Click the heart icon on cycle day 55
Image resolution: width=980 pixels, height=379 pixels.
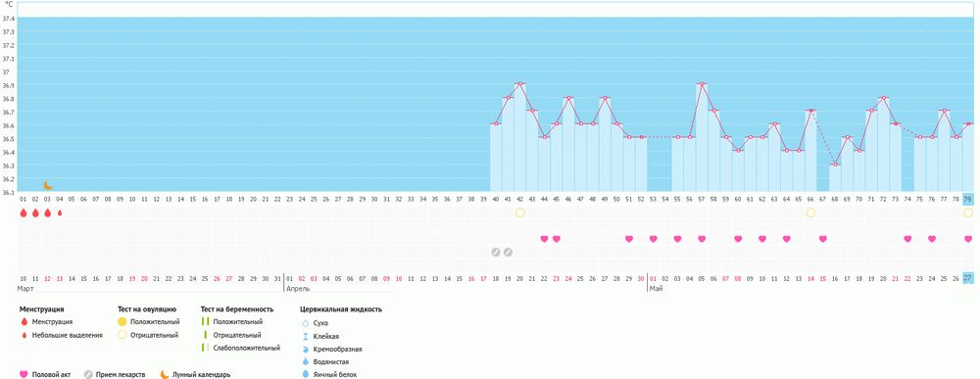(x=677, y=239)
